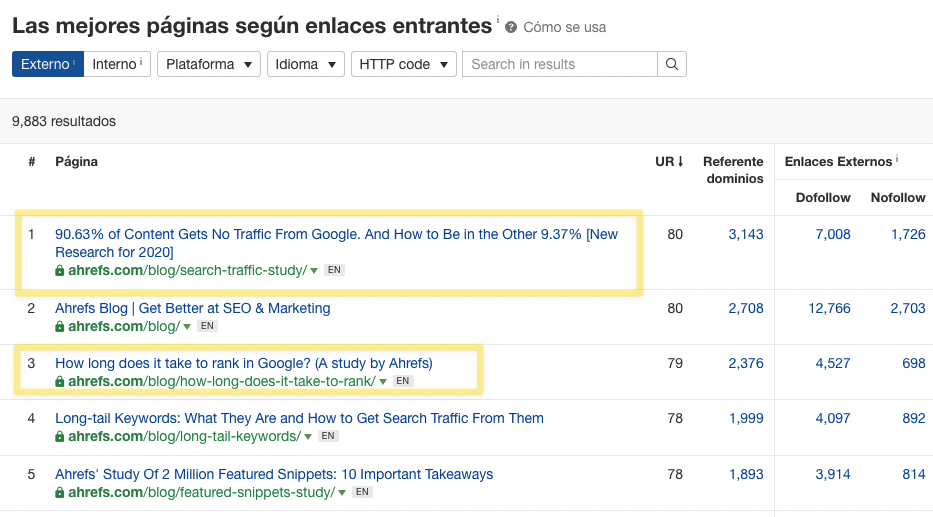Viewport: 933px width, 517px height.
Task: Switch to the Externo tab
Action: point(47,64)
